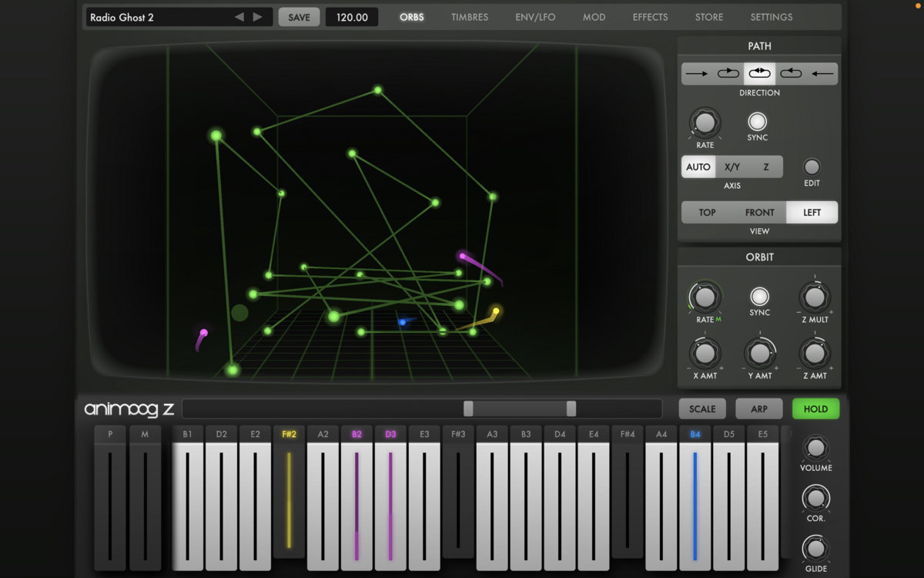The height and width of the screenshot is (578, 924).
Task: Adjust the Z MULT knob
Action: [x=814, y=297]
